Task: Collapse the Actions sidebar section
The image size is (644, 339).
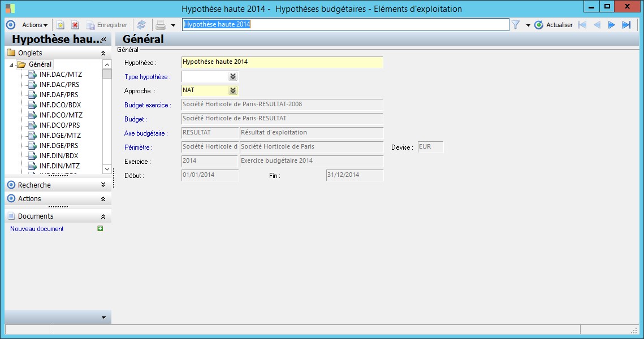Action: point(103,199)
